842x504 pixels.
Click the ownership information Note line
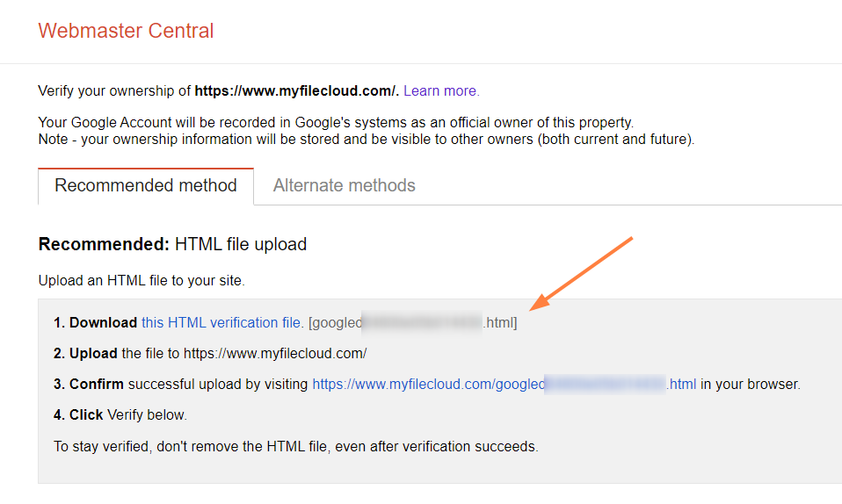tap(366, 140)
